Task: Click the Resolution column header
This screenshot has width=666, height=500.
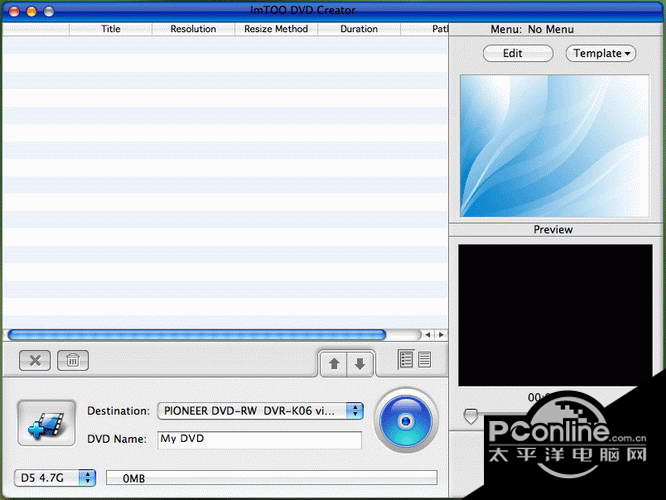Action: (x=193, y=29)
